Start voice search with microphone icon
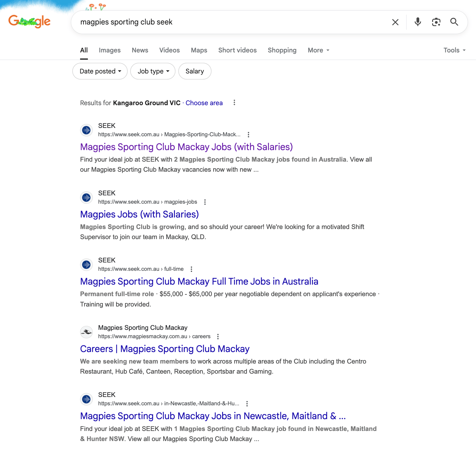Image resolution: width=476 pixels, height=454 pixels. click(418, 22)
